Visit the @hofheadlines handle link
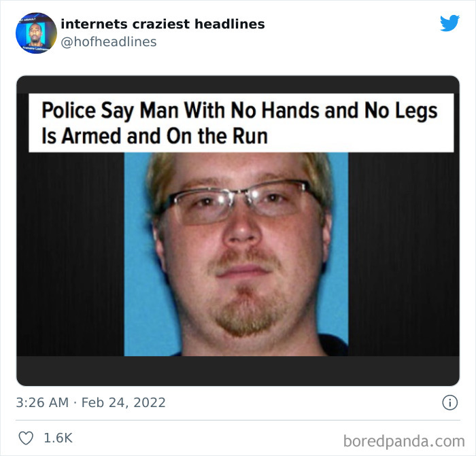The image size is (476, 456). click(109, 42)
